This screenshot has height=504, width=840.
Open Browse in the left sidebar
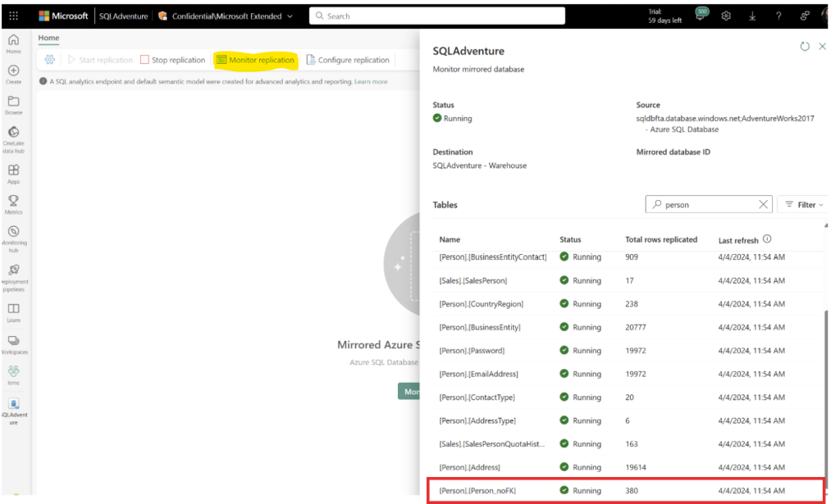point(13,105)
